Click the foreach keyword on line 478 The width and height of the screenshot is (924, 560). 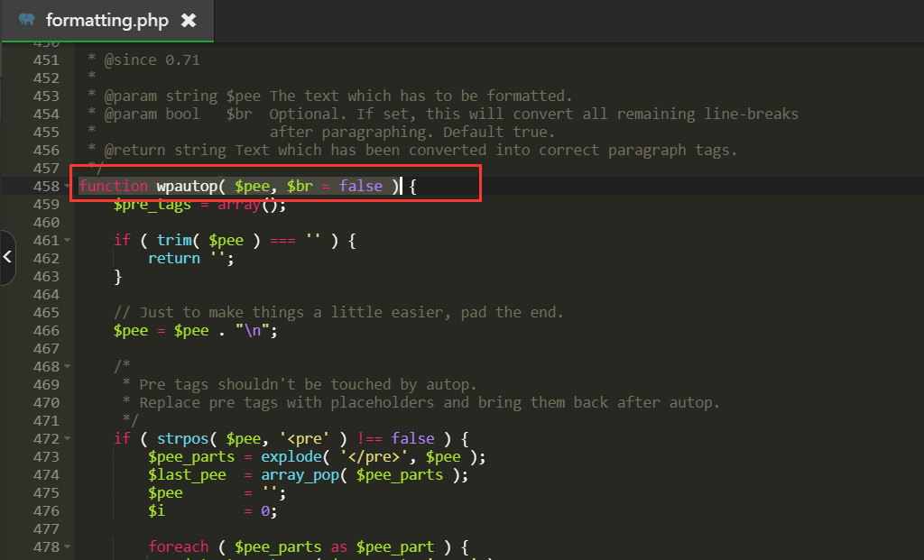[178, 546]
